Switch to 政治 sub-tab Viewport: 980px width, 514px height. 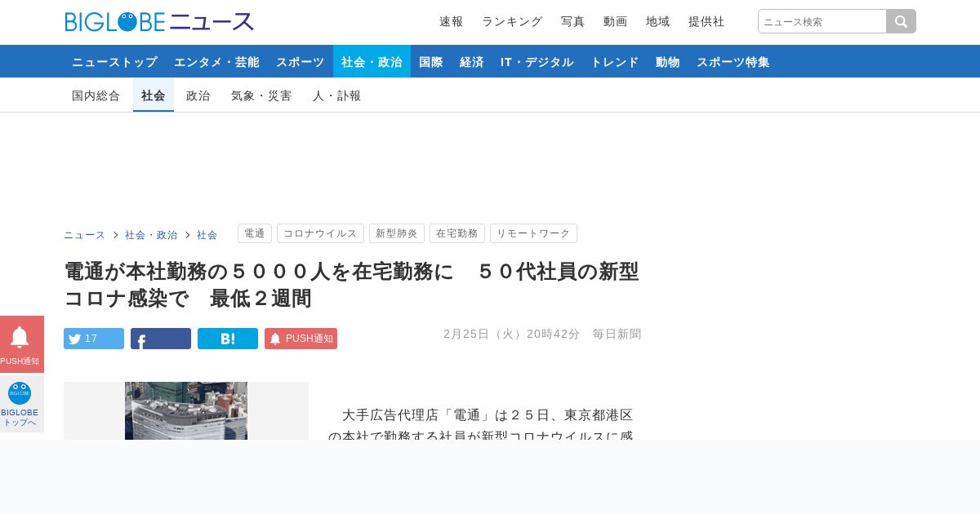tap(198, 95)
